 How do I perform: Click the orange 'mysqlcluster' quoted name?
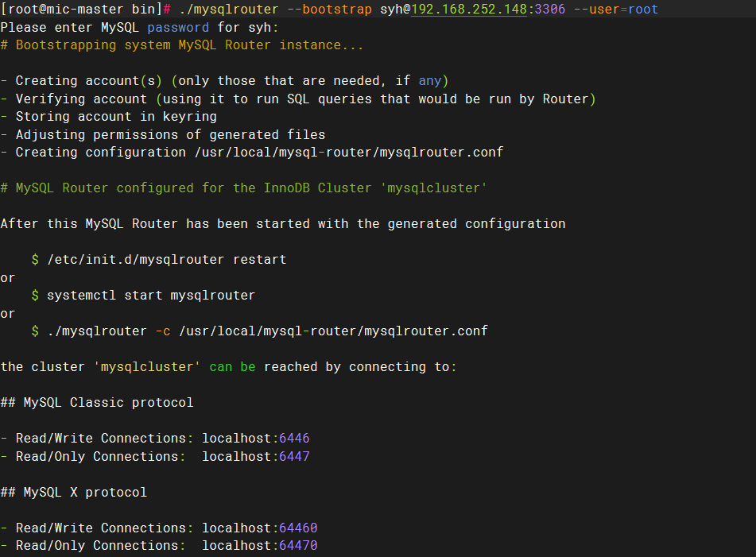pyautogui.click(x=147, y=367)
